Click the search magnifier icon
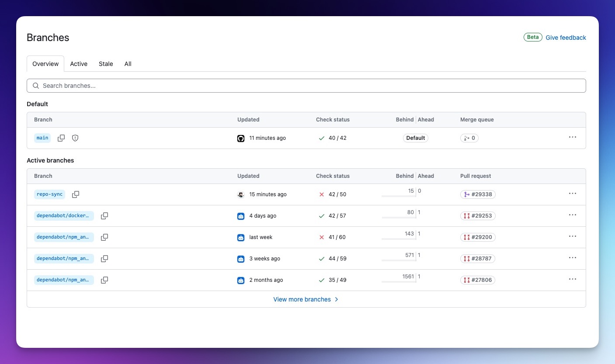 coord(36,86)
